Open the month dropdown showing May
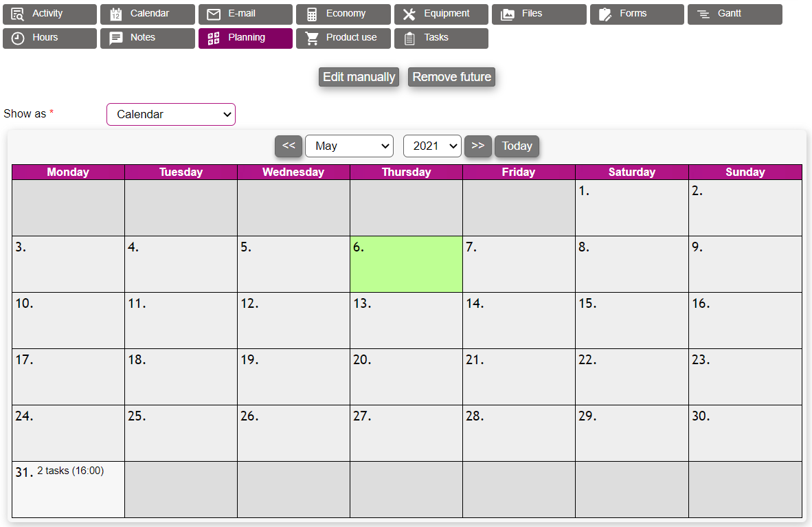Image resolution: width=812 pixels, height=527 pixels. pos(349,146)
